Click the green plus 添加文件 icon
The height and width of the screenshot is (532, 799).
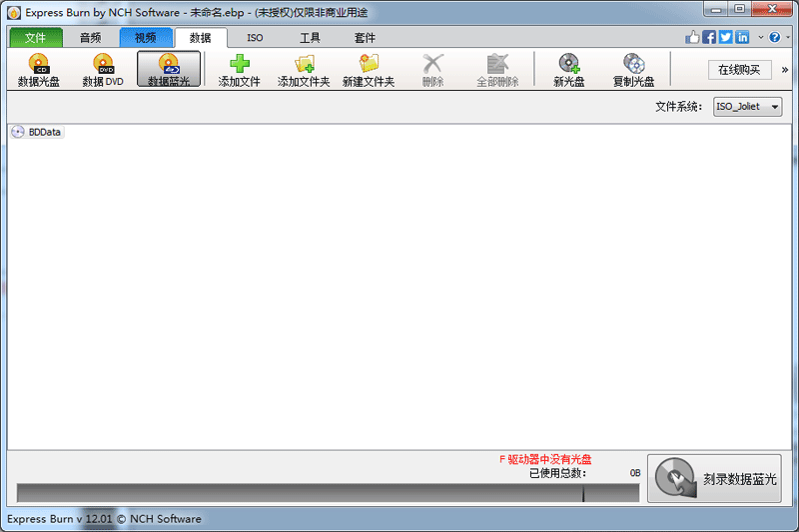tap(239, 70)
